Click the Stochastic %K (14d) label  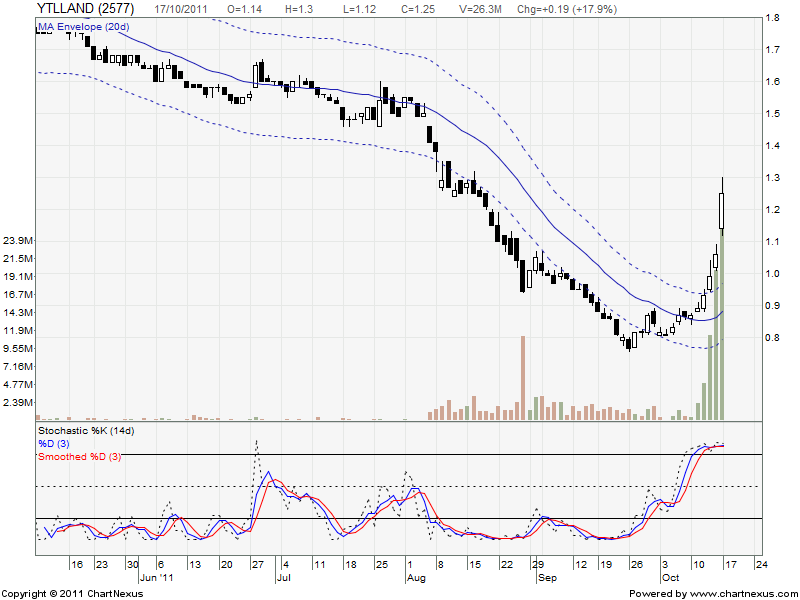click(86, 431)
